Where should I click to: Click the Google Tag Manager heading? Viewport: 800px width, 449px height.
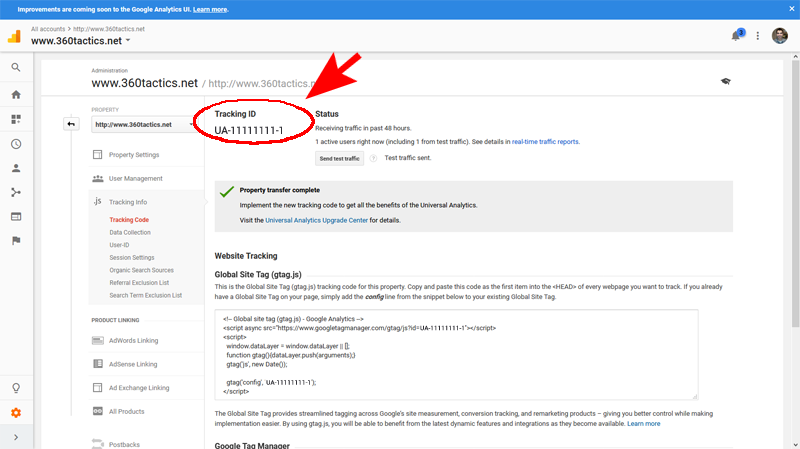click(x=252, y=445)
